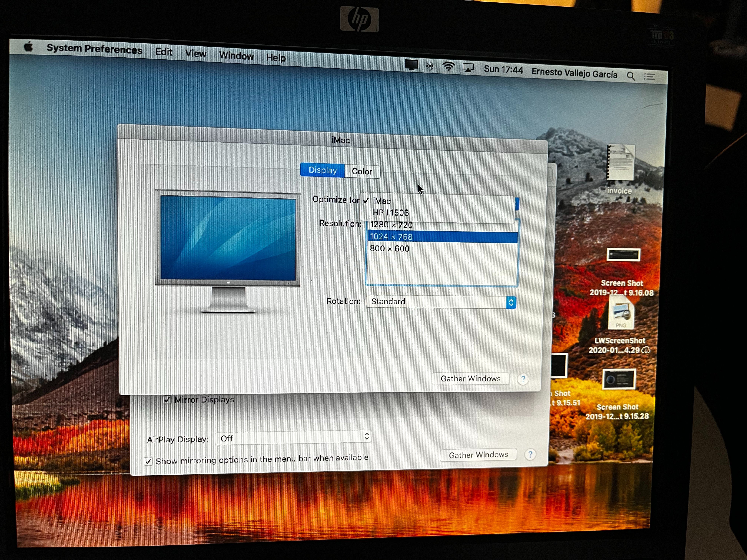Open the View menu

pyautogui.click(x=195, y=54)
